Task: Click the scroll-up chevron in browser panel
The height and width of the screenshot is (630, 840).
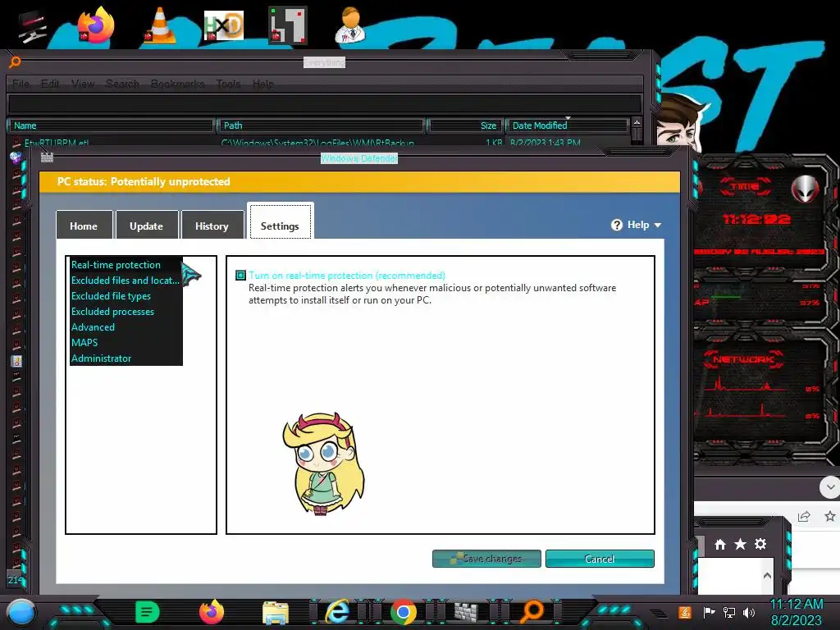Action: point(767,575)
